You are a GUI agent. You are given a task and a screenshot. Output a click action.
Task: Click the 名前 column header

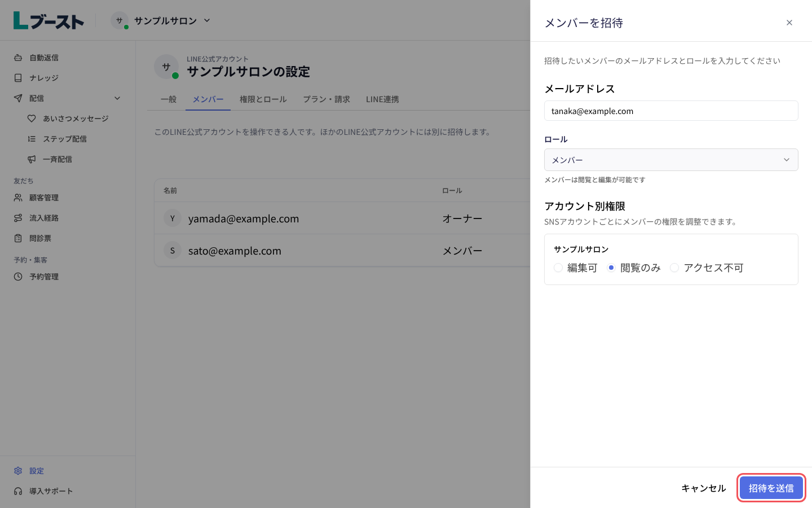click(x=170, y=191)
